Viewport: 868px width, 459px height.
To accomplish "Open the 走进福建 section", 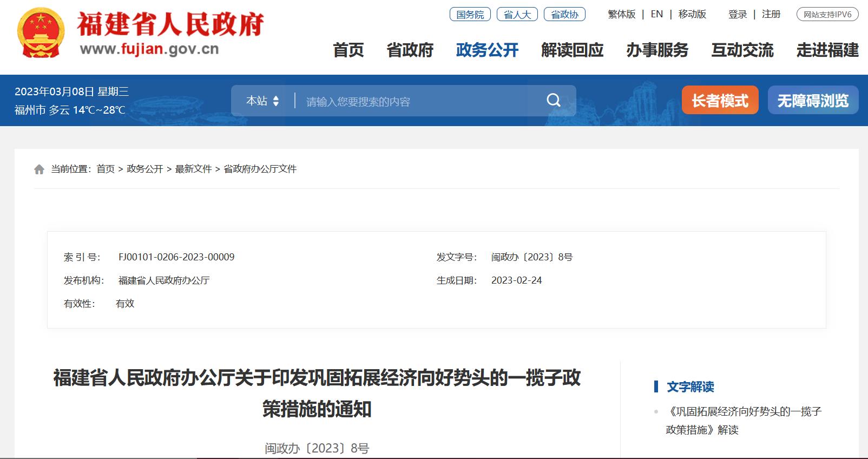I will [827, 50].
